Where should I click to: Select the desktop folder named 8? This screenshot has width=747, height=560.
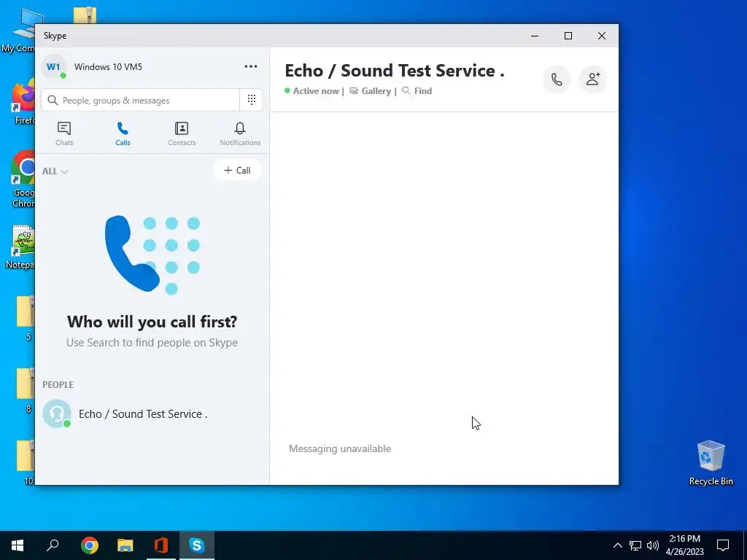pos(26,391)
